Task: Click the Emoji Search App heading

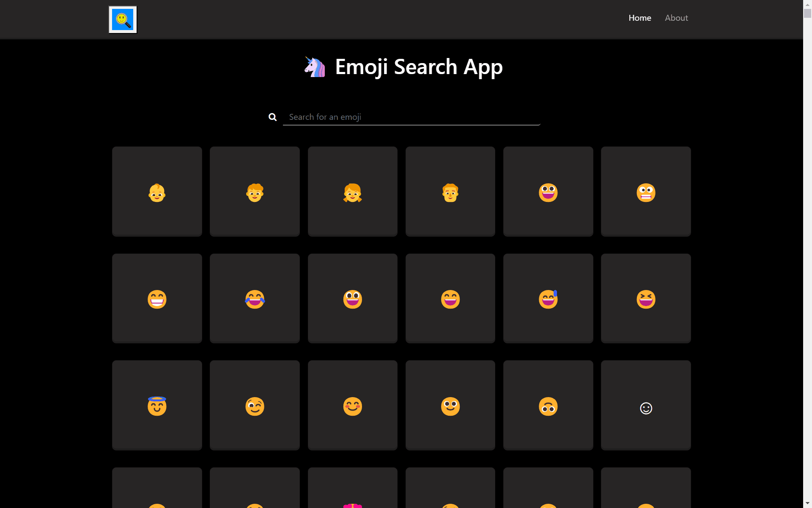Action: coord(419,67)
